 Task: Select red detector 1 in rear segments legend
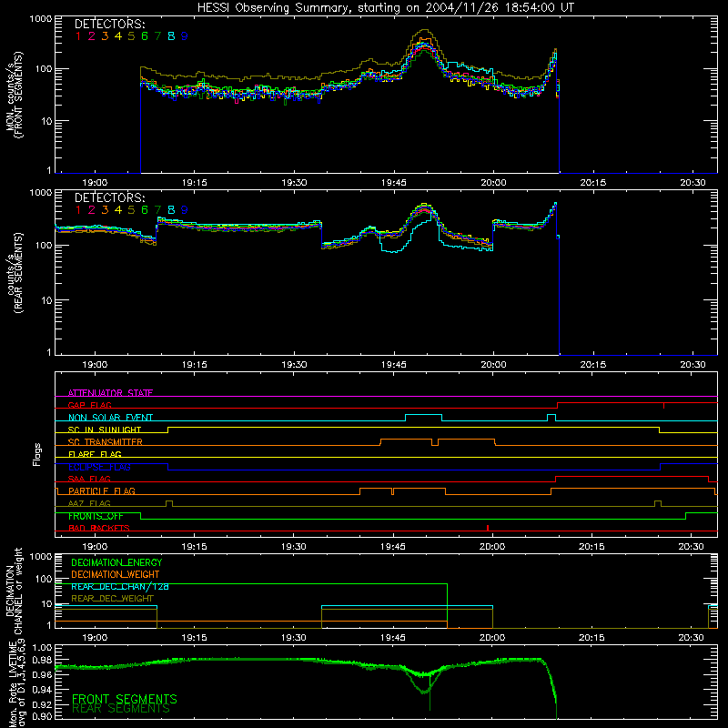point(78,210)
